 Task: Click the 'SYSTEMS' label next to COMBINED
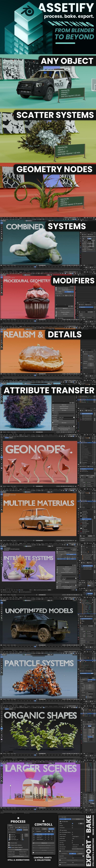(67, 226)
